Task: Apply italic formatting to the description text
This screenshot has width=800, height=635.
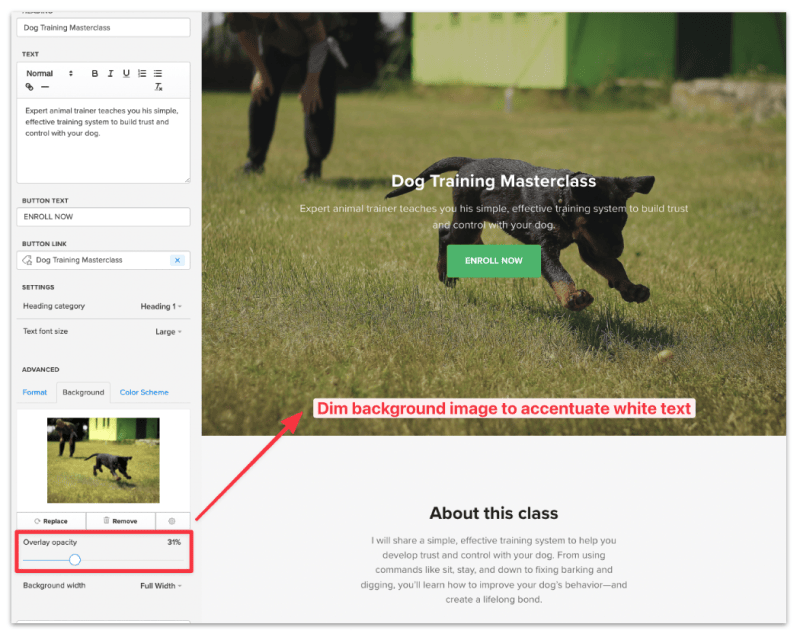Action: tap(110, 73)
